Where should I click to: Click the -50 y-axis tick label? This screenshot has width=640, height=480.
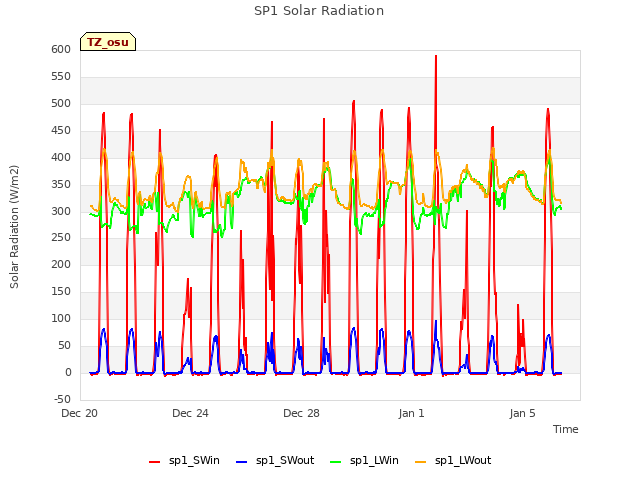62,399
